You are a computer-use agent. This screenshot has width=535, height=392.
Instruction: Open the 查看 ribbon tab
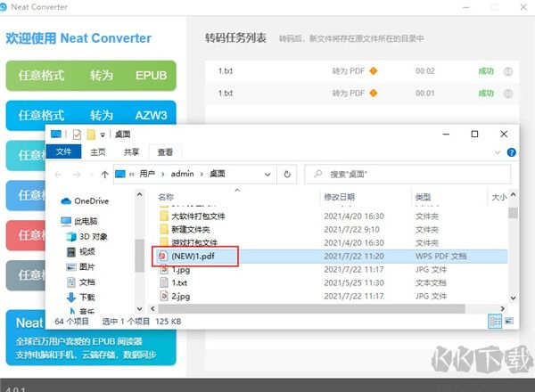pyautogui.click(x=165, y=152)
